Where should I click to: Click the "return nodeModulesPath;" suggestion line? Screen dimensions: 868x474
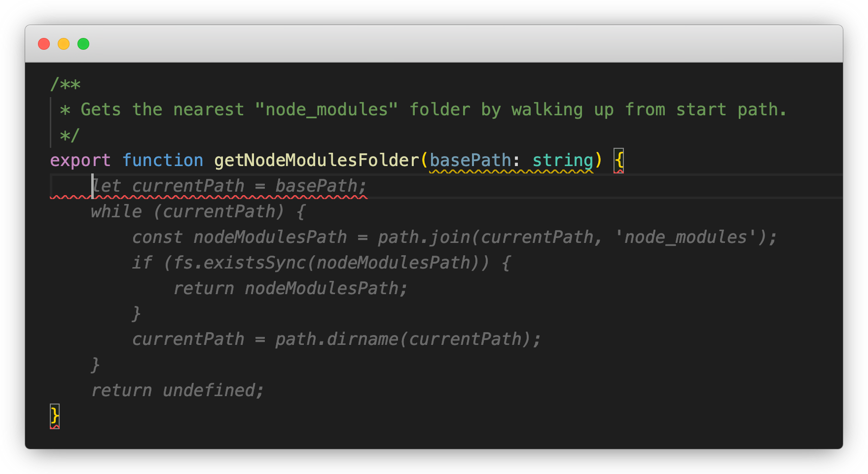coord(290,289)
